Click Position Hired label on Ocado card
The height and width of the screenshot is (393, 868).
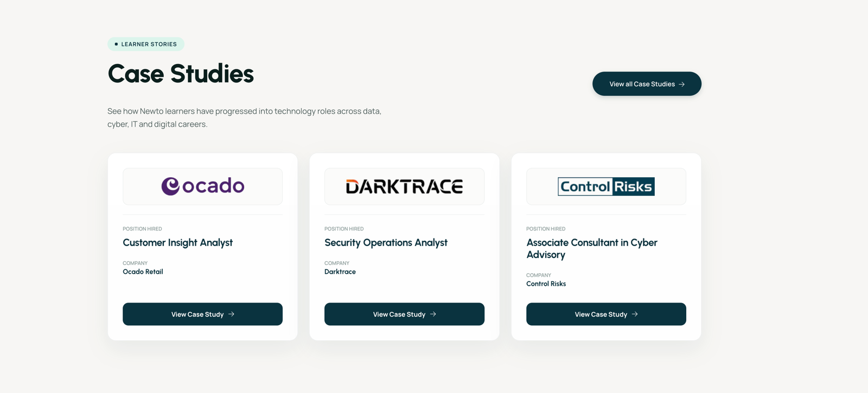(142, 229)
